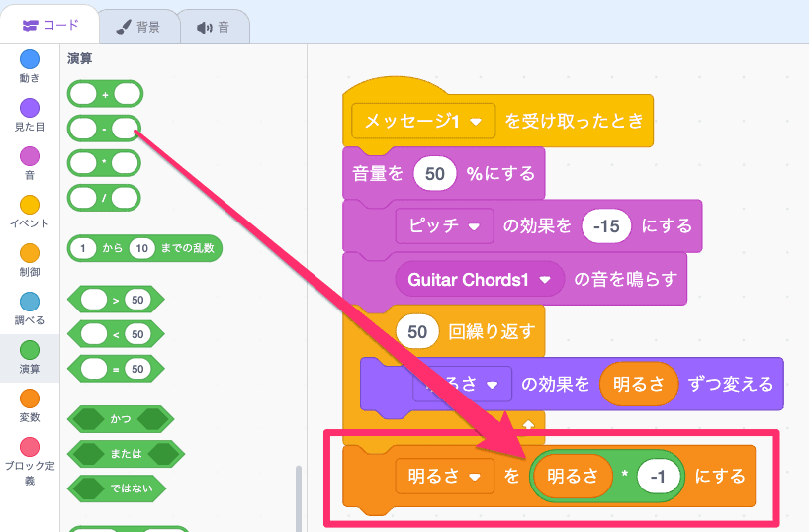Open the ピッチ effect dropdown
The image size is (809, 532).
tap(444, 225)
